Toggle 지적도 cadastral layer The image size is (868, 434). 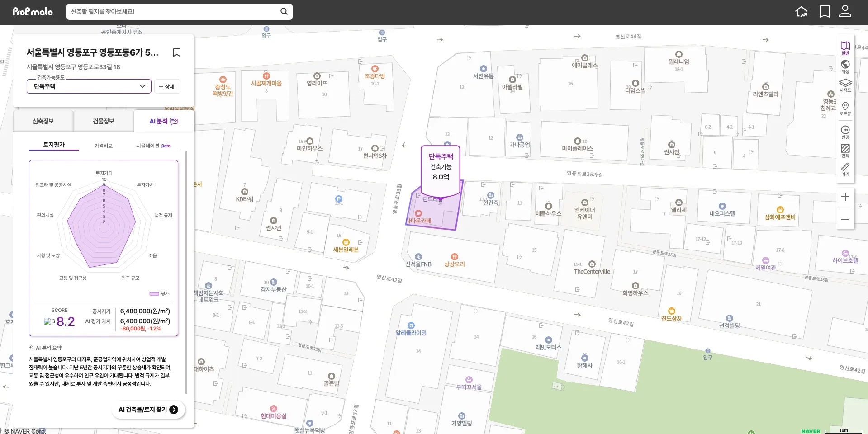coord(845,85)
